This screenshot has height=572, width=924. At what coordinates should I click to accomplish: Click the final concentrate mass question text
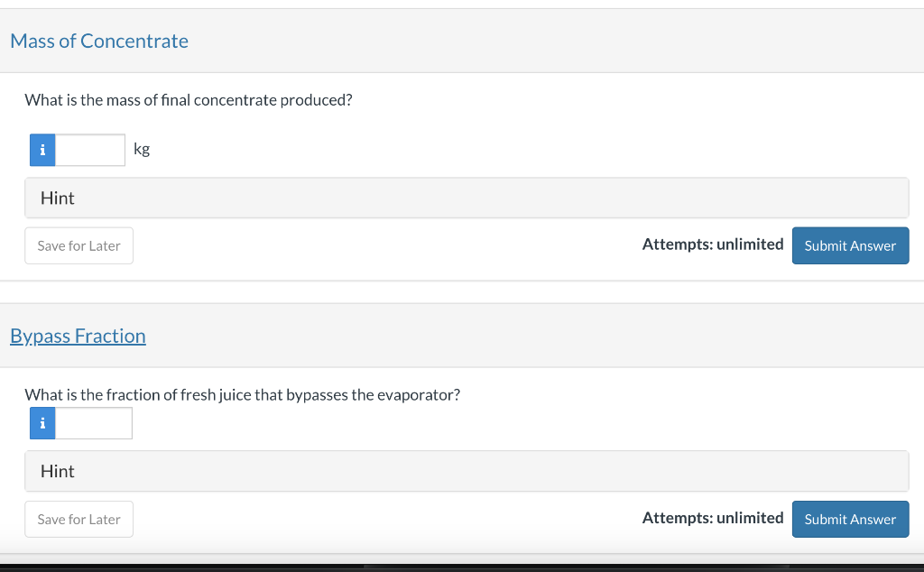(x=188, y=100)
